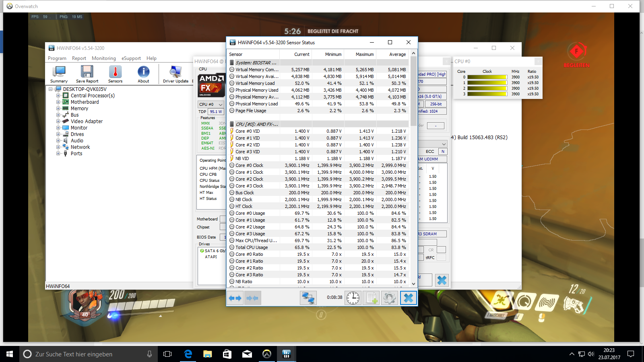Expand the Bus tree node
The height and width of the screenshot is (362, 644).
[x=58, y=115]
